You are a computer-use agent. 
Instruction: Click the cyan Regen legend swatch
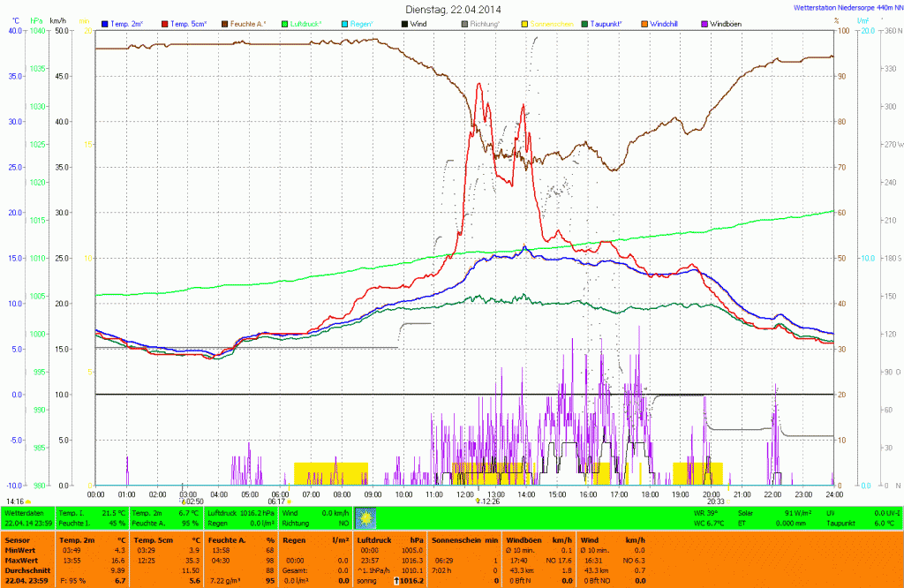pos(346,23)
